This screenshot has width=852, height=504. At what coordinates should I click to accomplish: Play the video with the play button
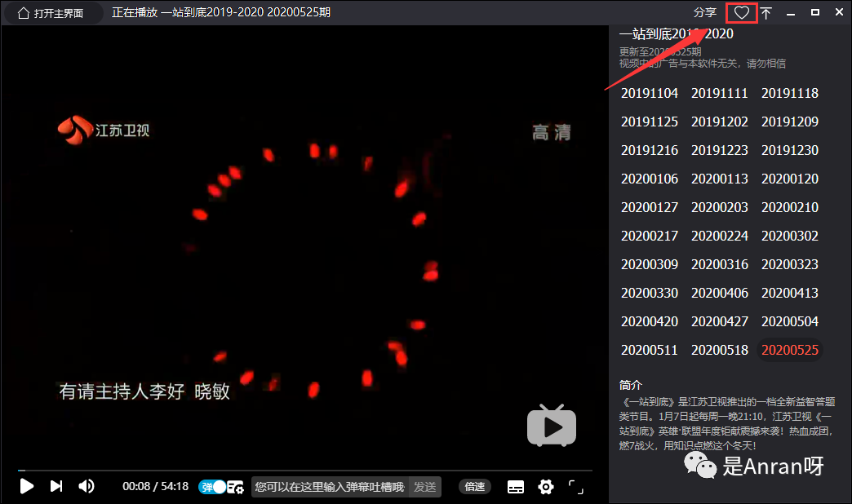[x=26, y=486]
